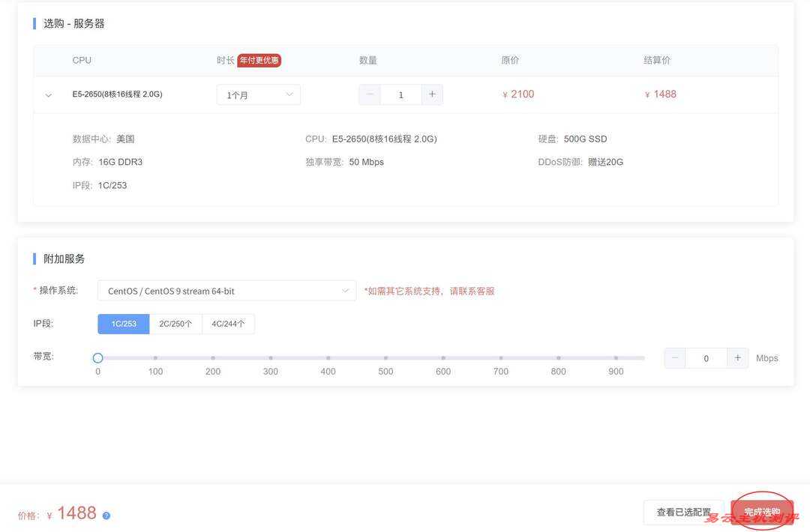Open the pricing help tooltip icon next to ¥1488
810x532 pixels.
click(x=106, y=515)
